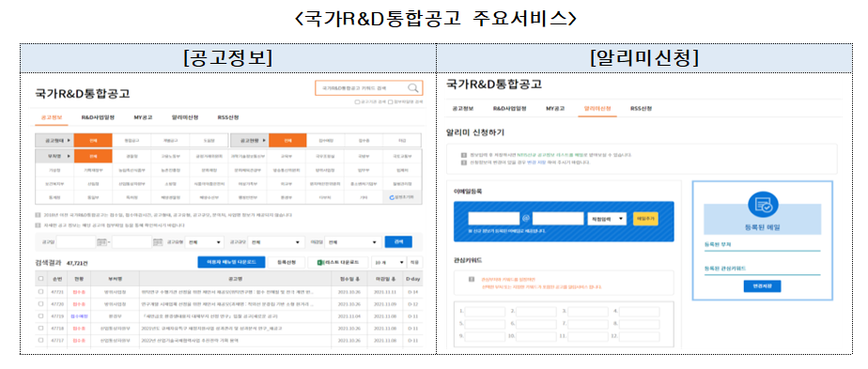
Task: Filter 공고현황 by 접수예정
Action: (326, 141)
